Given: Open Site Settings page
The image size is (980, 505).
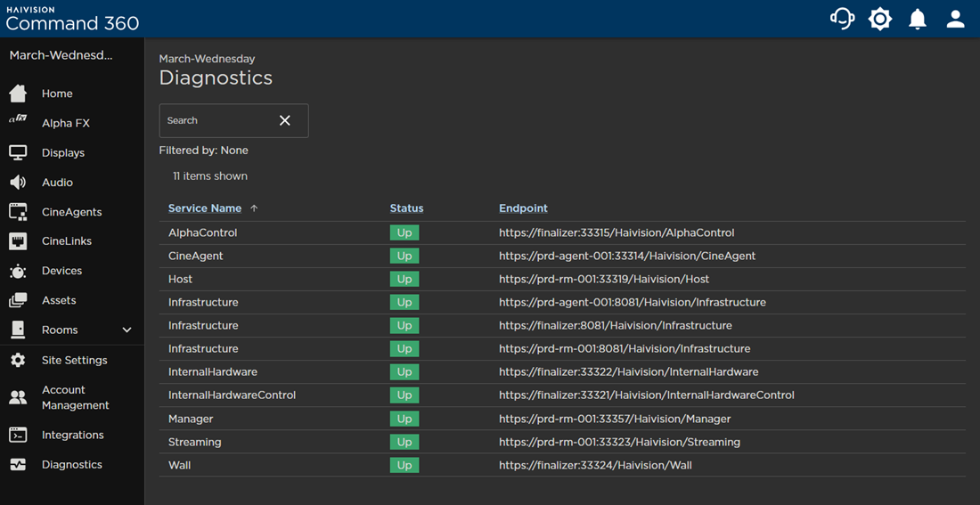Looking at the screenshot, I should pyautogui.click(x=74, y=360).
